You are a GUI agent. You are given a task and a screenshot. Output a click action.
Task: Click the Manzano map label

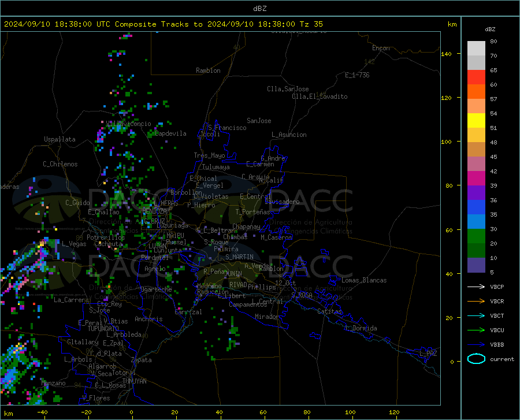53,383
